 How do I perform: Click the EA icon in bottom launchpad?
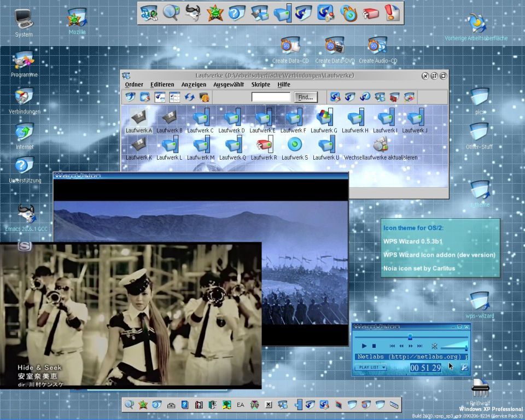coord(241,405)
